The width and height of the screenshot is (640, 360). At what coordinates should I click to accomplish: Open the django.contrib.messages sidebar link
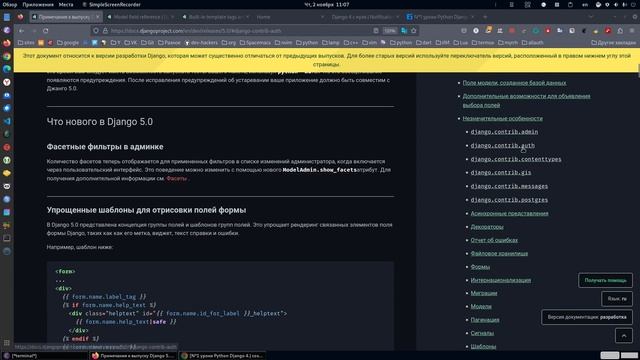tap(509, 186)
